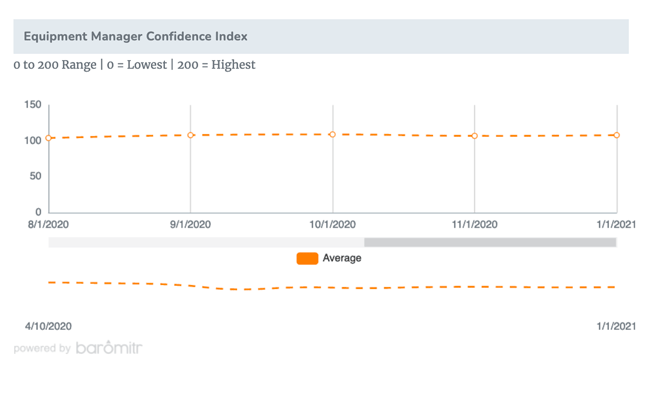Screen dimensions: 650x402
Task: Open the barometr logo link
Action: (109, 349)
